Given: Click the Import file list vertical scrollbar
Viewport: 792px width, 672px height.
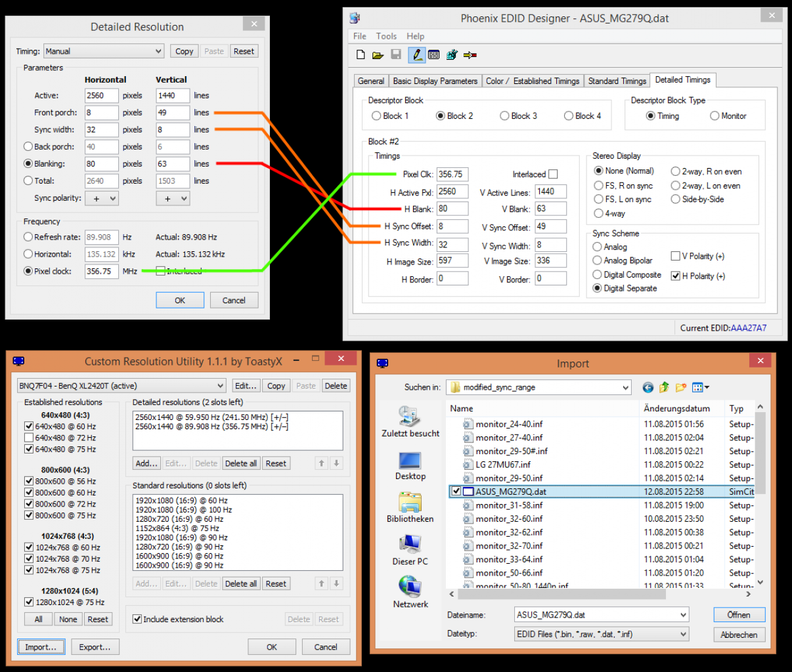Looking at the screenshot, I should coord(760,494).
